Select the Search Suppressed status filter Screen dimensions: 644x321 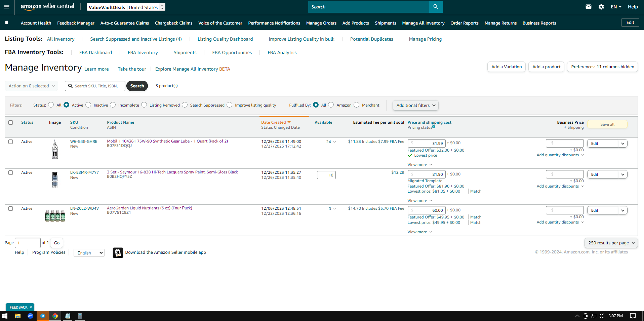(x=185, y=105)
